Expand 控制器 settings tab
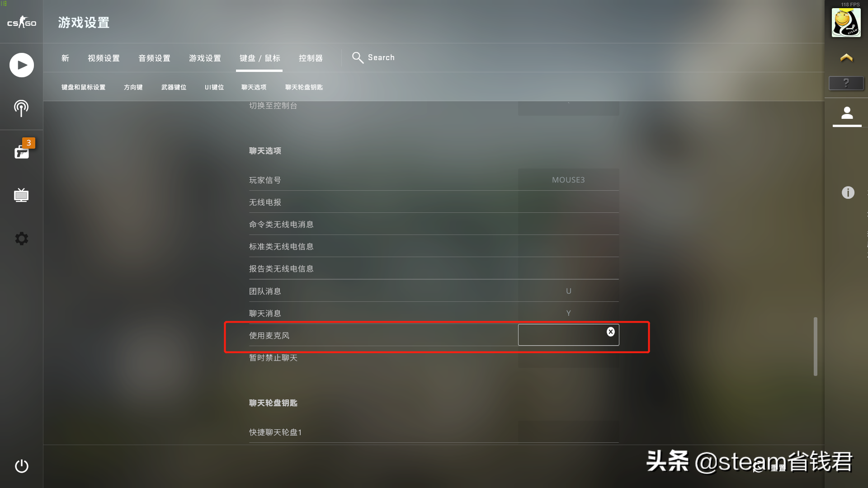 pos(311,58)
